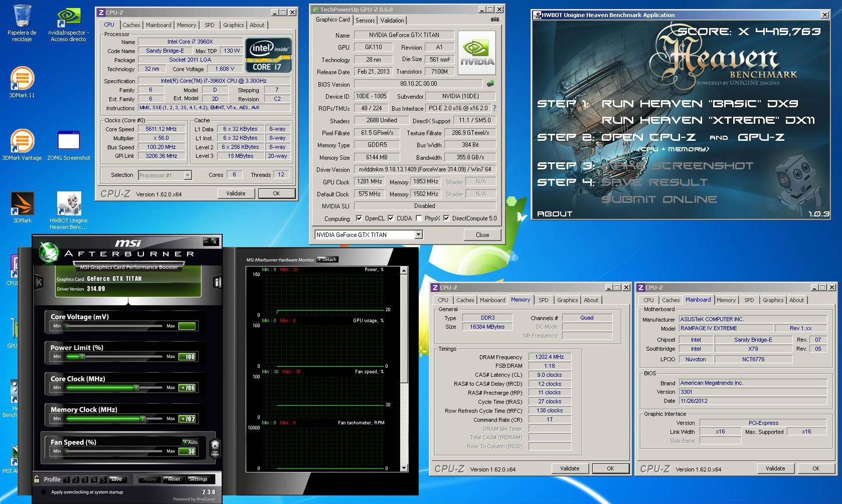Click the NVIDIA logo in GPU-Z
Screen dimensions: 842x504
click(477, 54)
